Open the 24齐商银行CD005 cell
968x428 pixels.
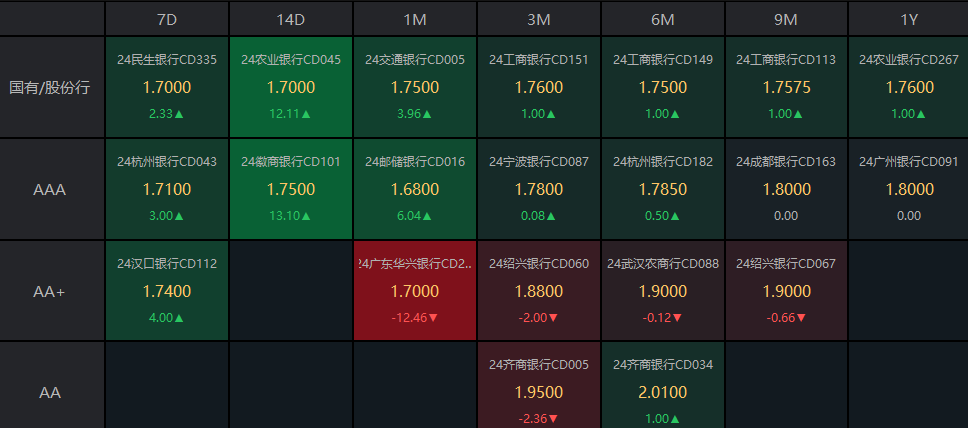pyautogui.click(x=539, y=391)
